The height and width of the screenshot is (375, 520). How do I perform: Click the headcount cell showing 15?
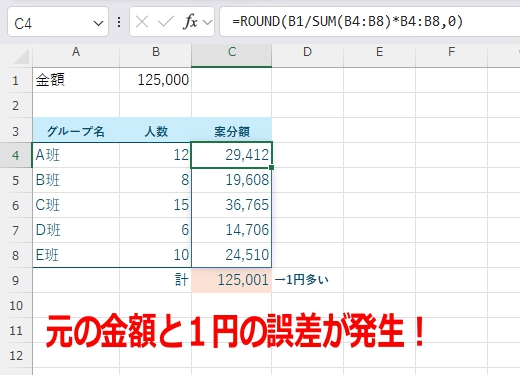click(x=156, y=205)
